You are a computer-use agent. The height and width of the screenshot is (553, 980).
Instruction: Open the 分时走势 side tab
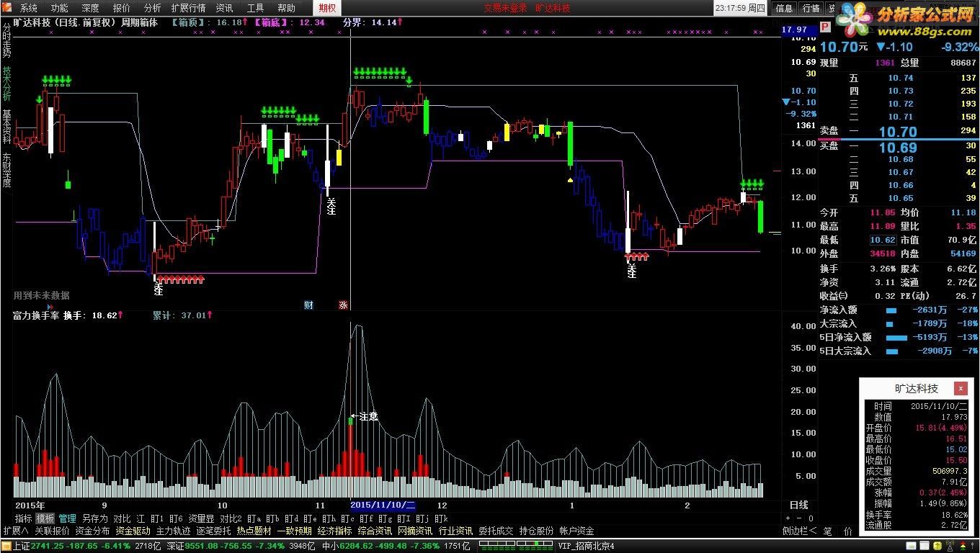pos(6,40)
